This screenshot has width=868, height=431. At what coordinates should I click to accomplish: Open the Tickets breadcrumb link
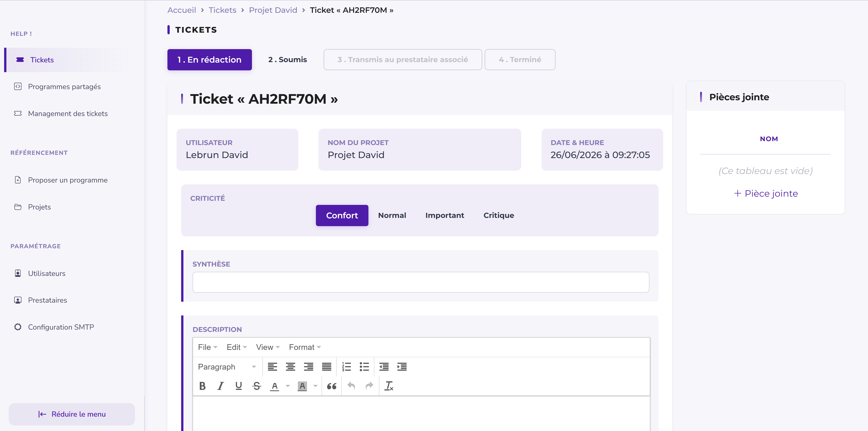(222, 10)
